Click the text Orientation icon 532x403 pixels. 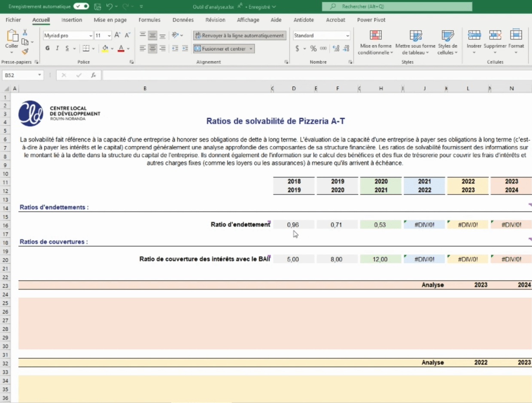(x=175, y=36)
